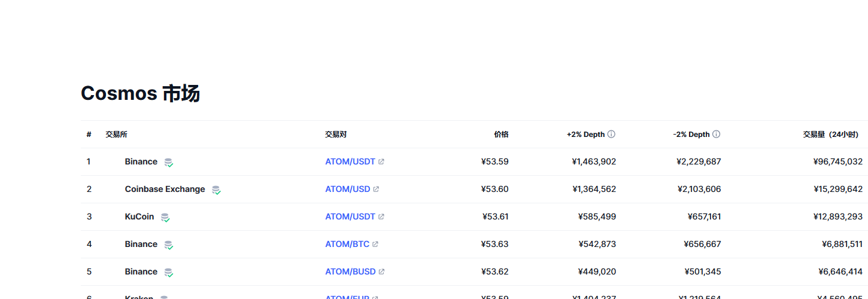Open the KuCoin exchange page
This screenshot has width=868, height=299.
point(139,217)
